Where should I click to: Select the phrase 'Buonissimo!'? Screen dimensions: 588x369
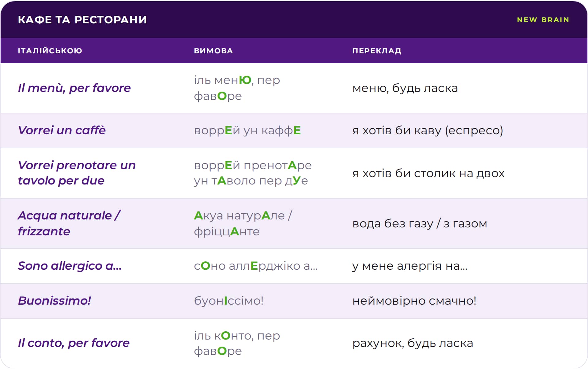click(x=55, y=301)
